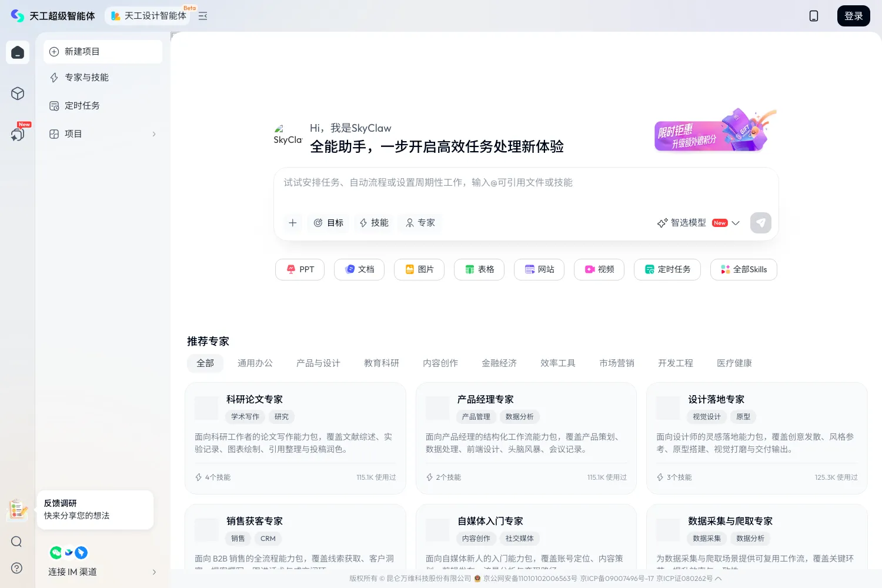Select the 效率工具 category tab
The height and width of the screenshot is (588, 882).
(x=558, y=363)
